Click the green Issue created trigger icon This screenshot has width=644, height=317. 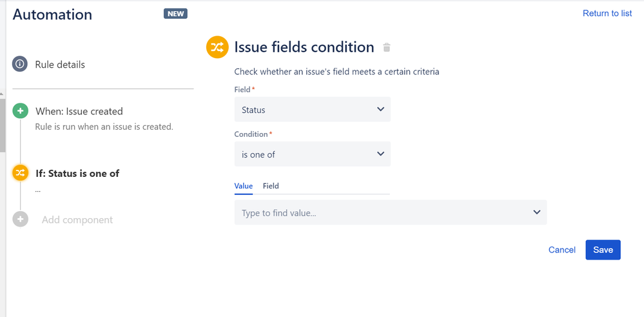point(20,111)
